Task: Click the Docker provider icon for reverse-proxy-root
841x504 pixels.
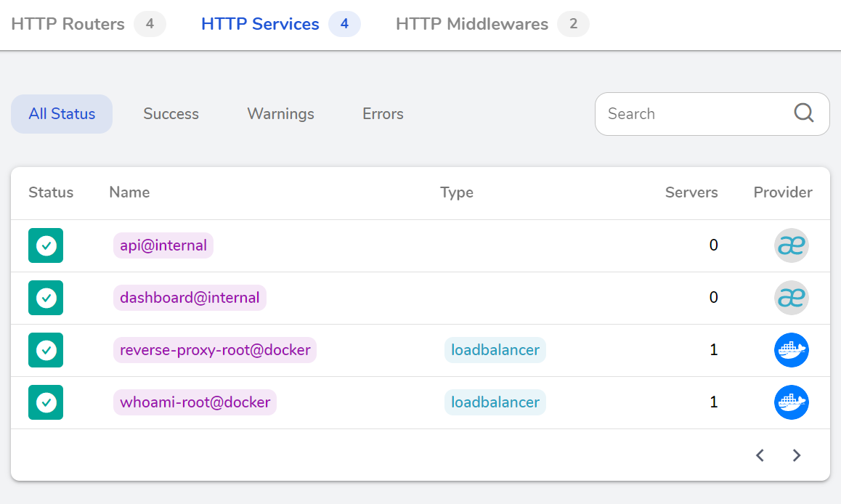Action: coord(791,350)
